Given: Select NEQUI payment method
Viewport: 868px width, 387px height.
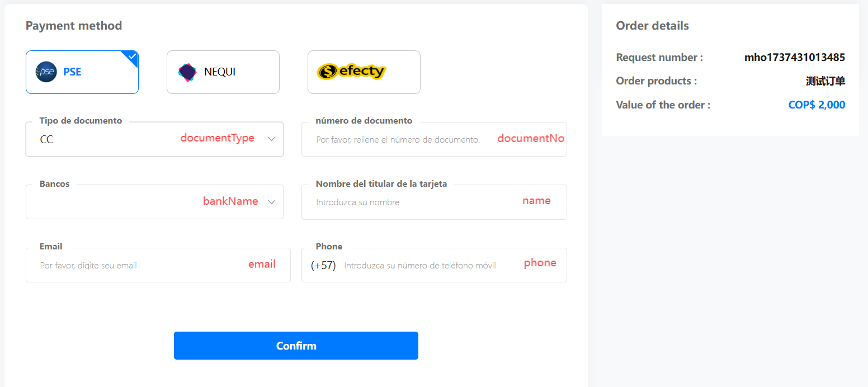Looking at the screenshot, I should point(223,72).
